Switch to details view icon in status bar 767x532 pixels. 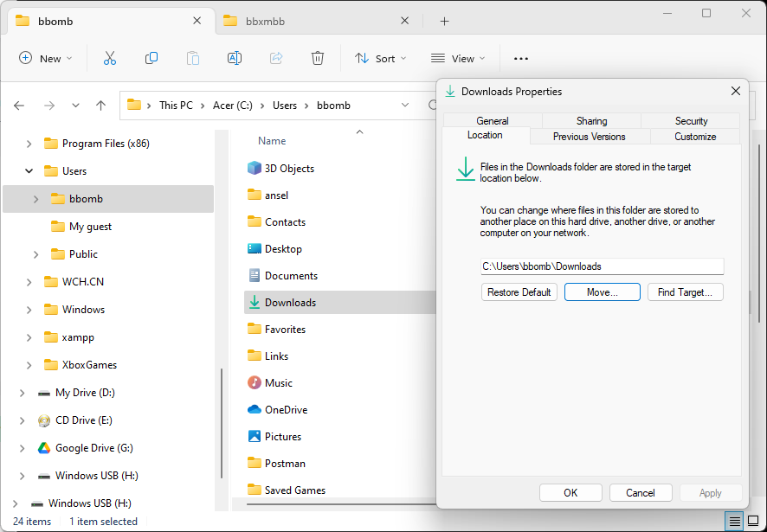(x=734, y=521)
